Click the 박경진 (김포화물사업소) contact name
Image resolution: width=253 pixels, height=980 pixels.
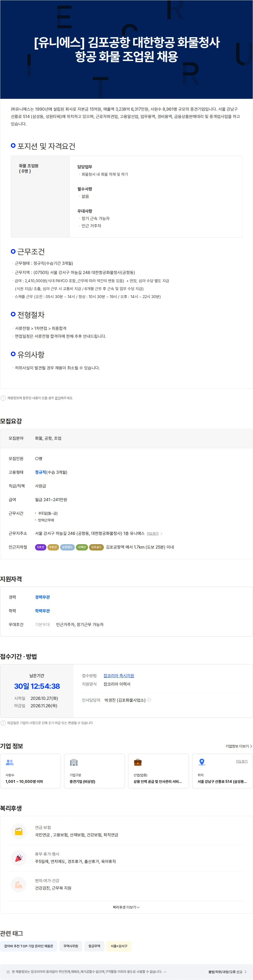pyautogui.click(x=125, y=700)
